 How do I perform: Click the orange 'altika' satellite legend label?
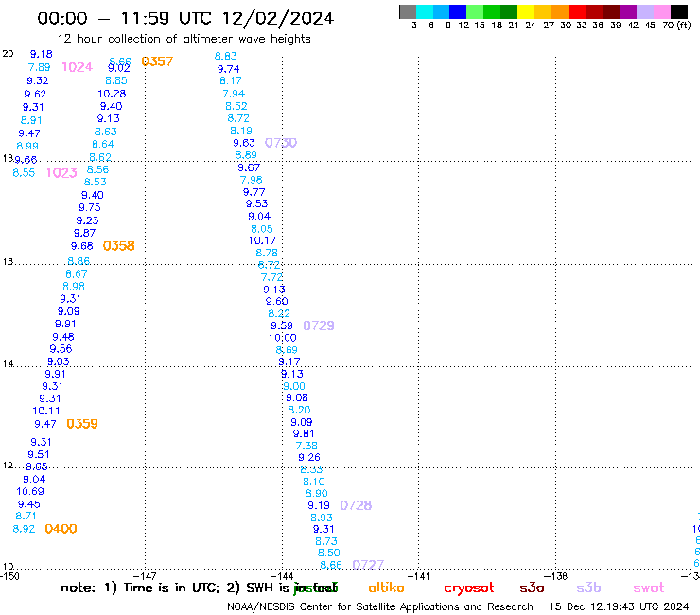(386, 588)
